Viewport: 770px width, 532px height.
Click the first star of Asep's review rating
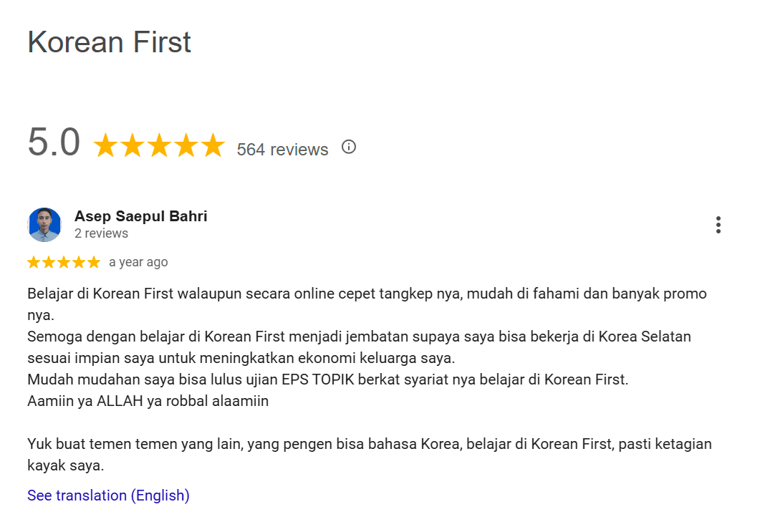pyautogui.click(x=34, y=263)
